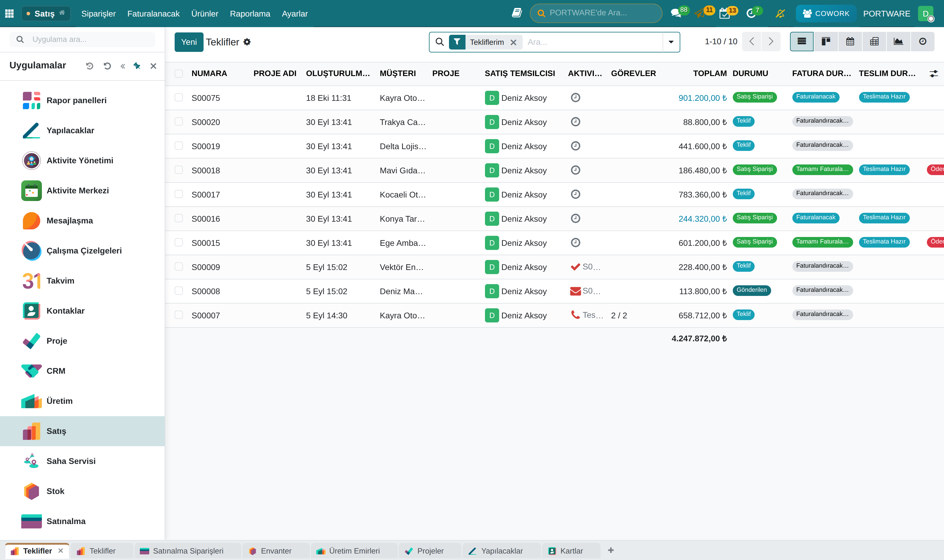Add a new bottom tab with plus
This screenshot has height=560, width=944.
(x=611, y=551)
